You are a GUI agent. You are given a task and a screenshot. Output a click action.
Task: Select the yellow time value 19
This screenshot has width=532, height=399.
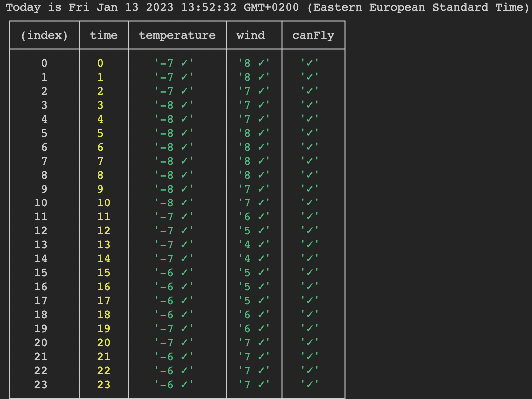pos(104,329)
